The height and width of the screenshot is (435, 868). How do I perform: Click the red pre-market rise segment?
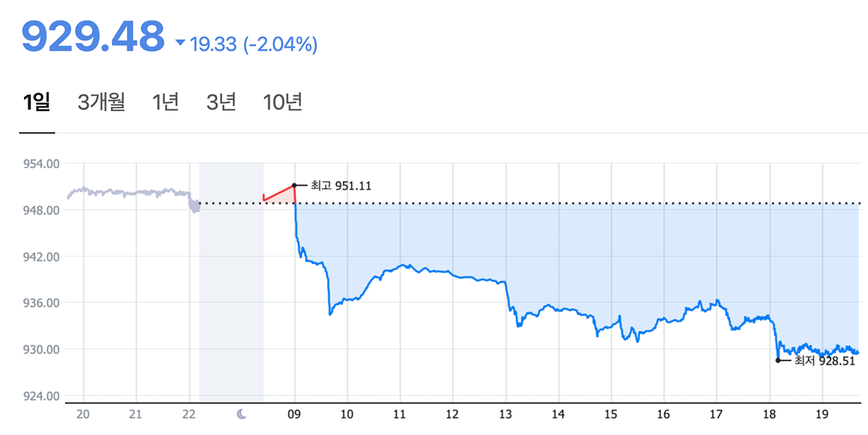coord(279,194)
